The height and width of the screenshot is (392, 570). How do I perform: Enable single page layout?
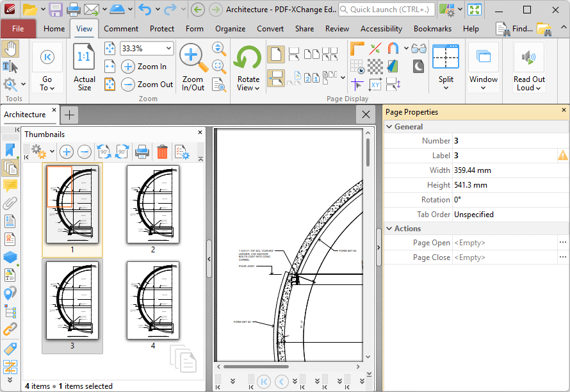[276, 54]
